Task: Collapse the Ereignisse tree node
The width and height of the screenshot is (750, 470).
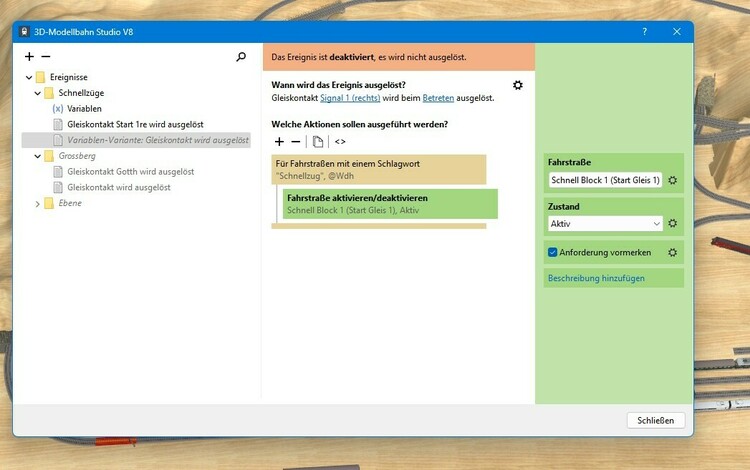Action: (29, 77)
